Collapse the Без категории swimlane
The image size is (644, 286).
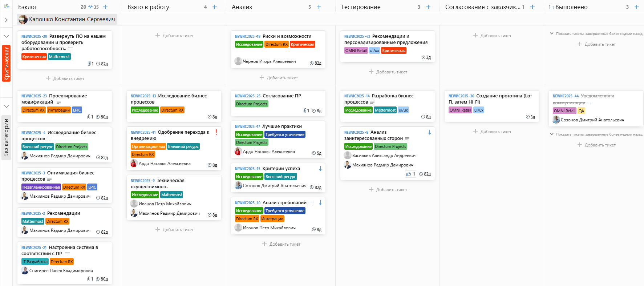pyautogui.click(x=6, y=106)
